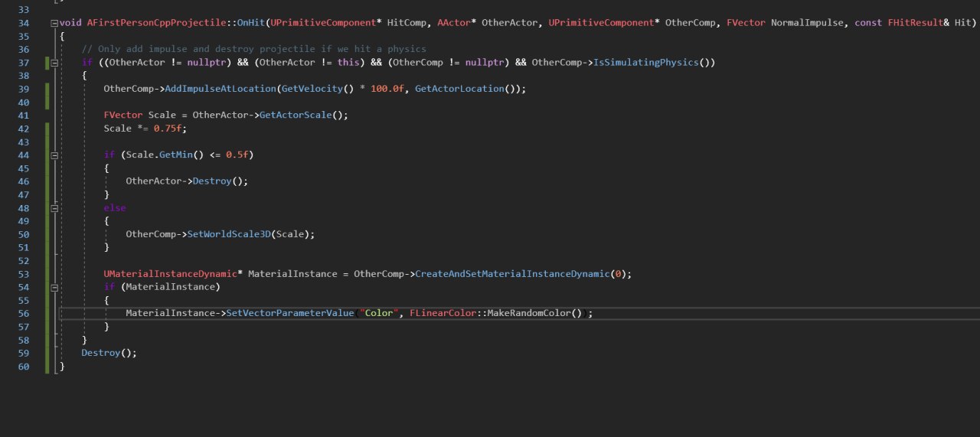
Task: Click AddImpulseAtLocation function call
Action: 220,89
